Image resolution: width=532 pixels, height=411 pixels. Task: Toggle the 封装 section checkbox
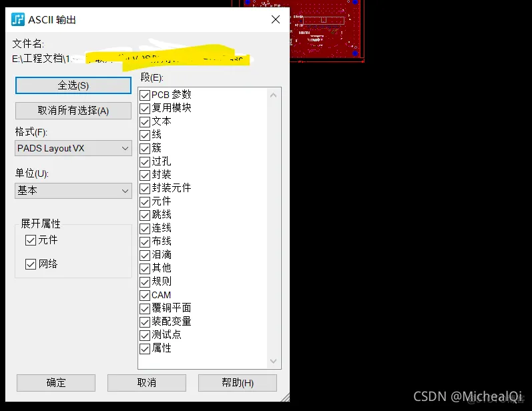145,175
